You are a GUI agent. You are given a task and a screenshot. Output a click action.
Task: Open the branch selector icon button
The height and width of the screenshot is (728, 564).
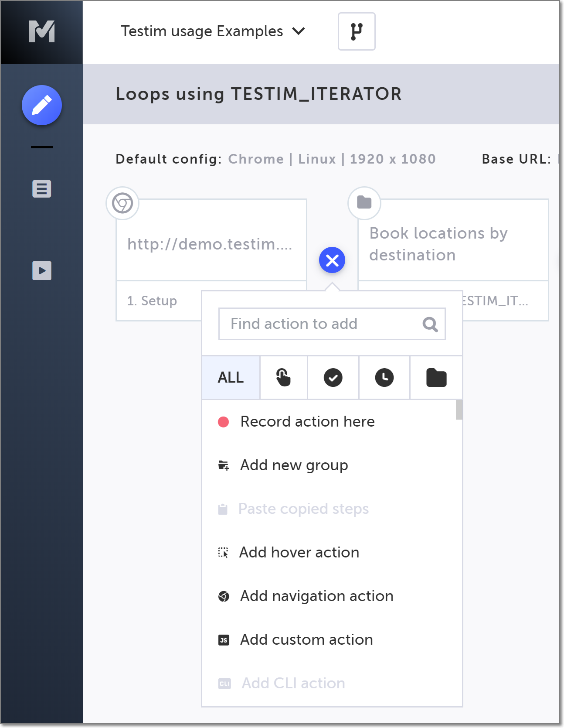pyautogui.click(x=357, y=31)
